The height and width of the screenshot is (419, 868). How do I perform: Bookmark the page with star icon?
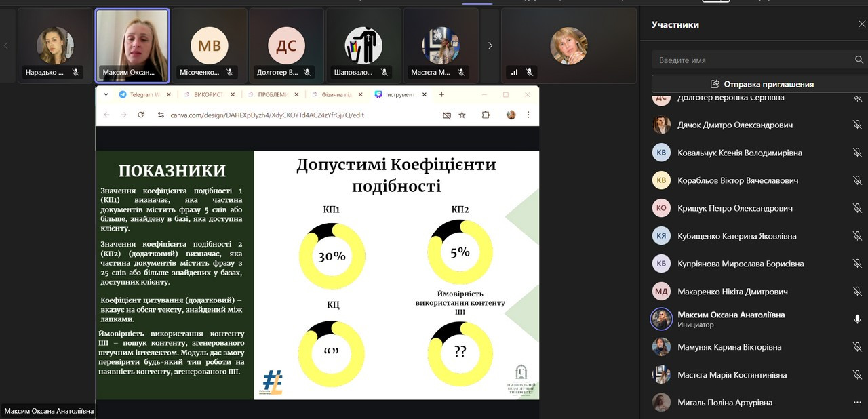click(x=462, y=115)
